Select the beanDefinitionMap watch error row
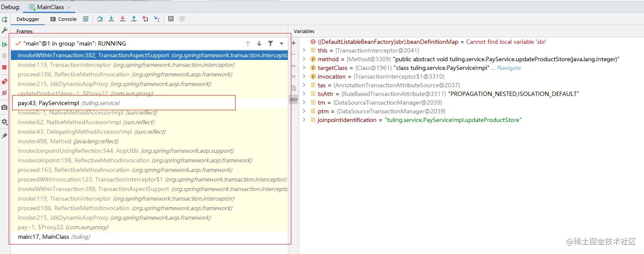644x254 pixels. 472,42
